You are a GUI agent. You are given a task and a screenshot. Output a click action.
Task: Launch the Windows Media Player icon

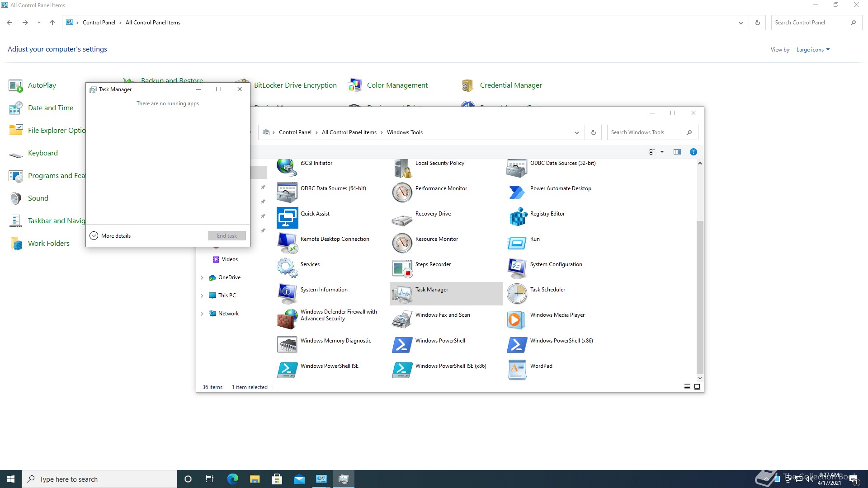coord(516,319)
